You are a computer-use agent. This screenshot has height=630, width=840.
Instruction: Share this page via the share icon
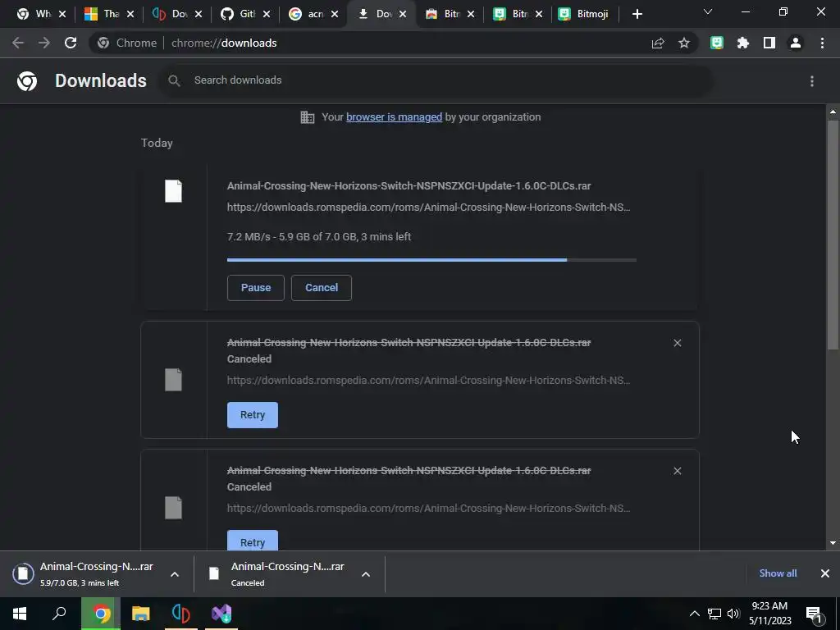(658, 43)
